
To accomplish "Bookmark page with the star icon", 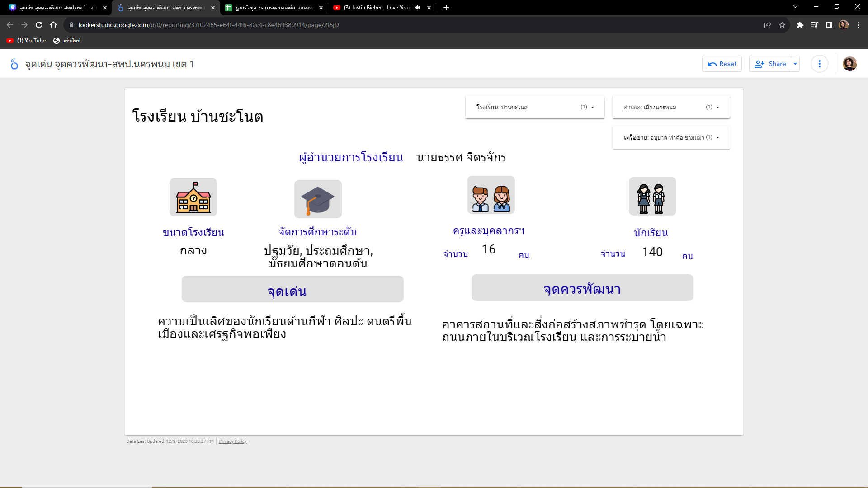I will point(782,25).
